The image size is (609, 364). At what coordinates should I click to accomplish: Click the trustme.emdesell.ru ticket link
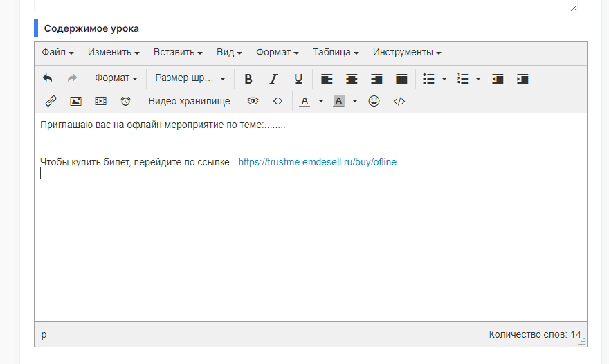coord(317,162)
